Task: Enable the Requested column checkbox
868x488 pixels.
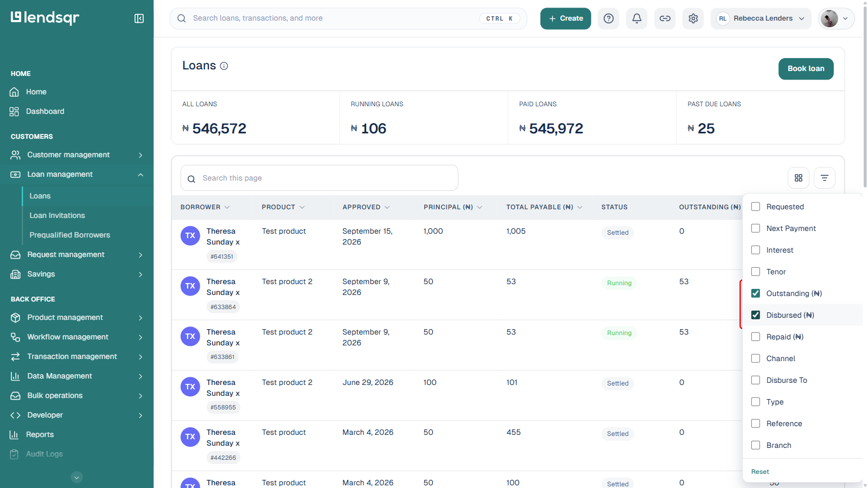Action: 756,207
